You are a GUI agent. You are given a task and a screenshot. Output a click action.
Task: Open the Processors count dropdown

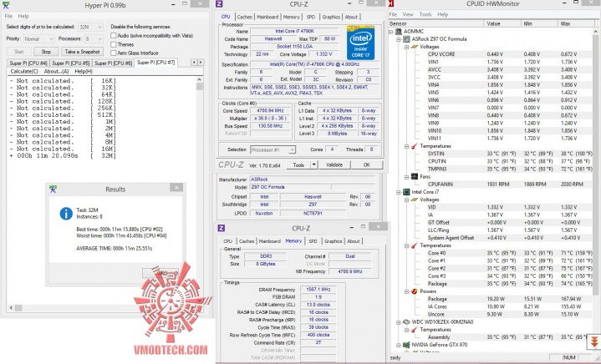(94, 39)
